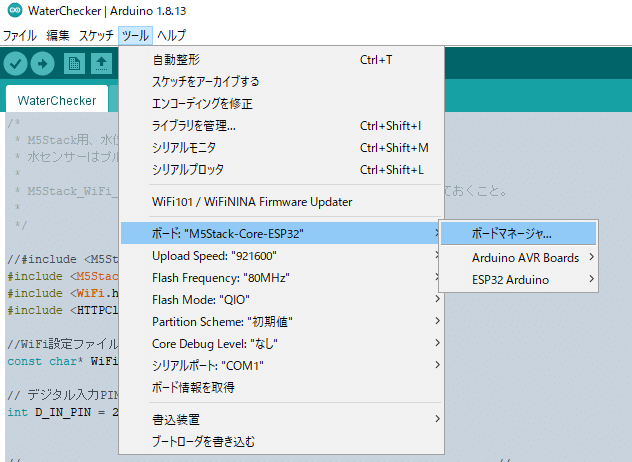This screenshot has width=632, height=462.
Task: Choose スケッチをアーカイブする
Action: [x=281, y=82]
